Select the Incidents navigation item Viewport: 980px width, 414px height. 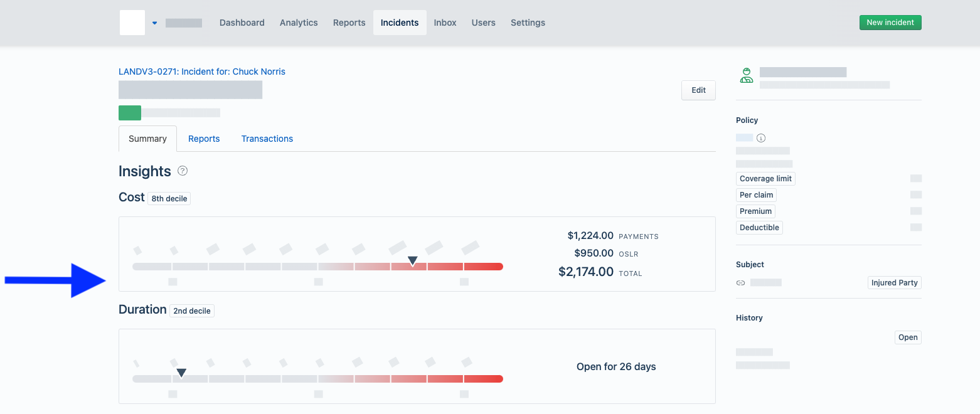[400, 23]
